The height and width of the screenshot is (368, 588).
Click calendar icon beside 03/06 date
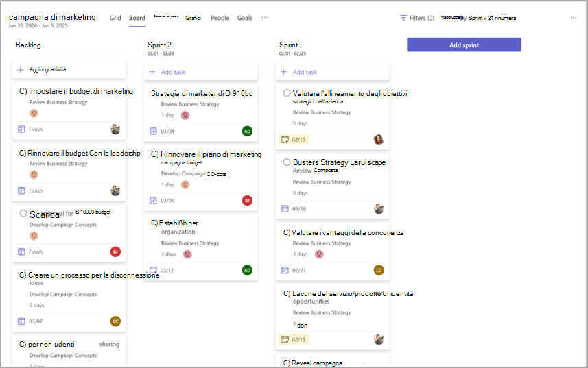point(153,200)
